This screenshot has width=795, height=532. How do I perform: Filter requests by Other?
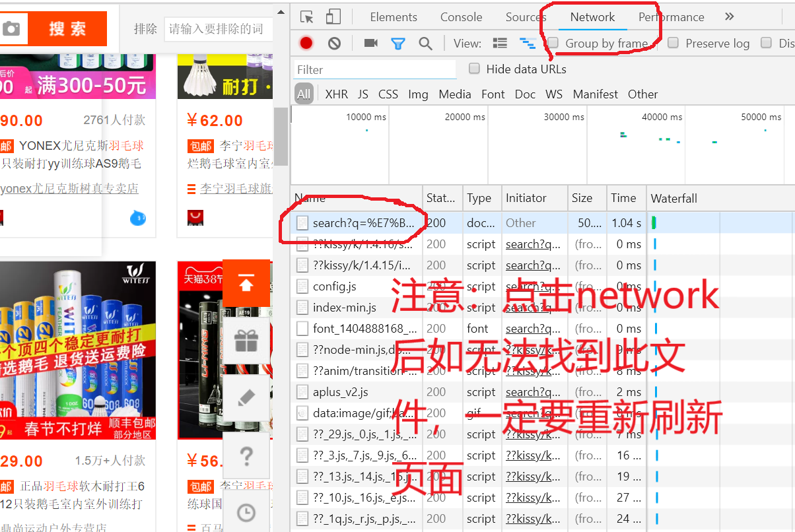point(642,94)
